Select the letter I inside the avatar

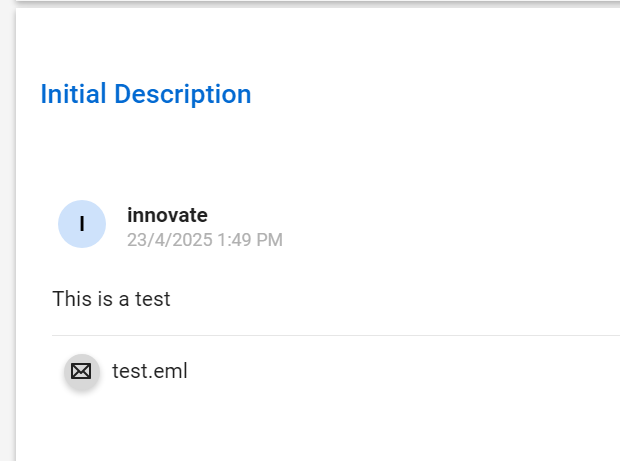(x=82, y=224)
